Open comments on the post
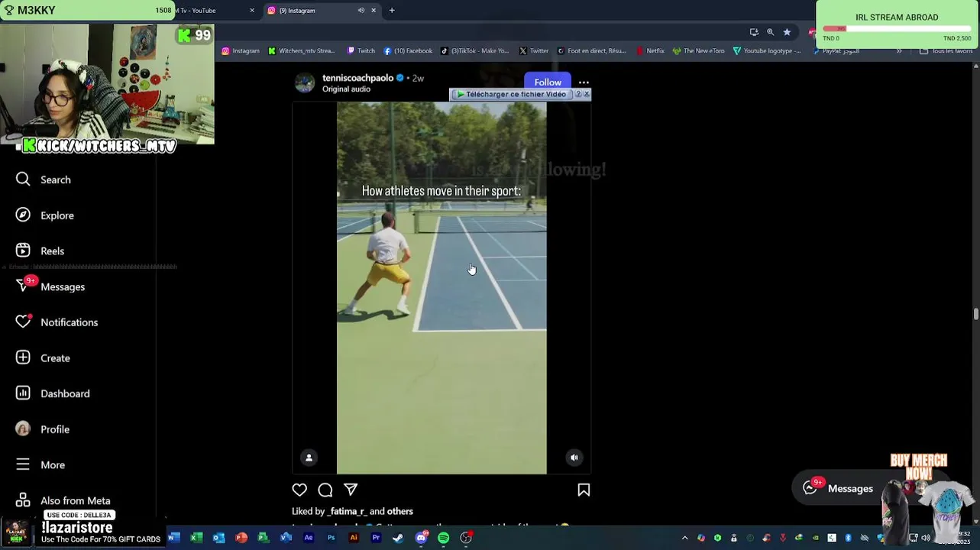The height and width of the screenshot is (550, 980). pos(325,490)
